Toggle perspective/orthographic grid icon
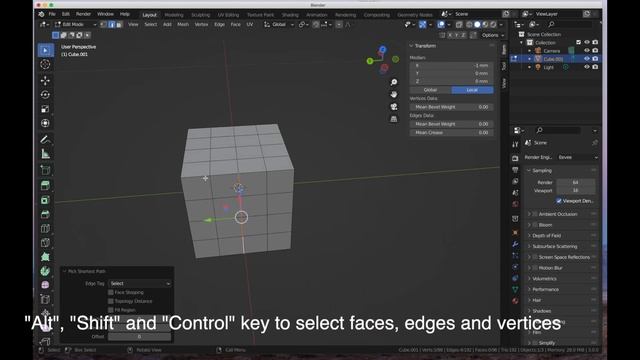The height and width of the screenshot is (360, 640). [393, 119]
